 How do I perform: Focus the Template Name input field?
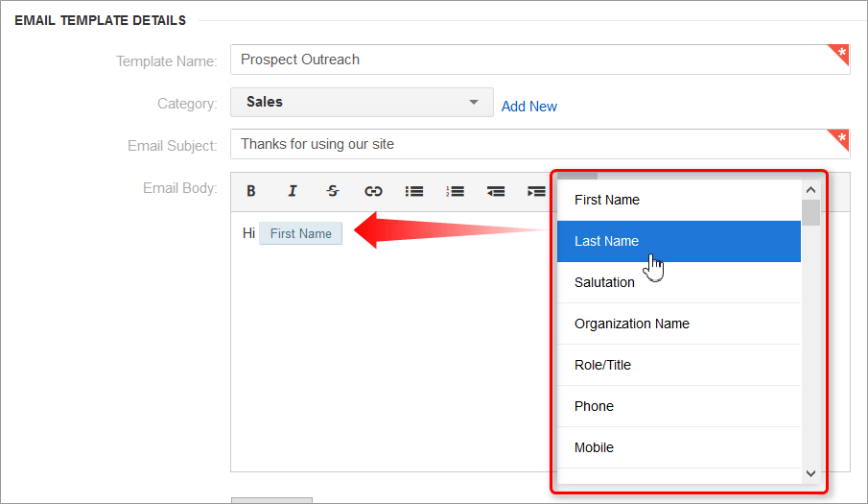(x=540, y=60)
